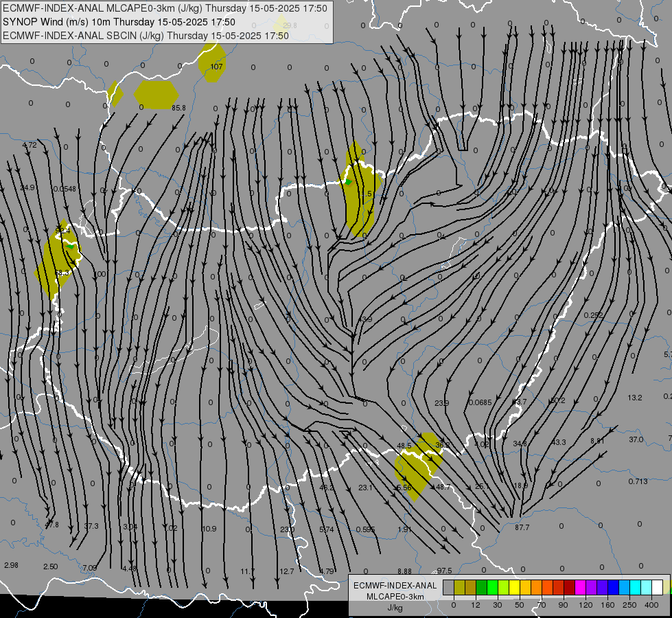Click legend tick label 160

coord(607,605)
